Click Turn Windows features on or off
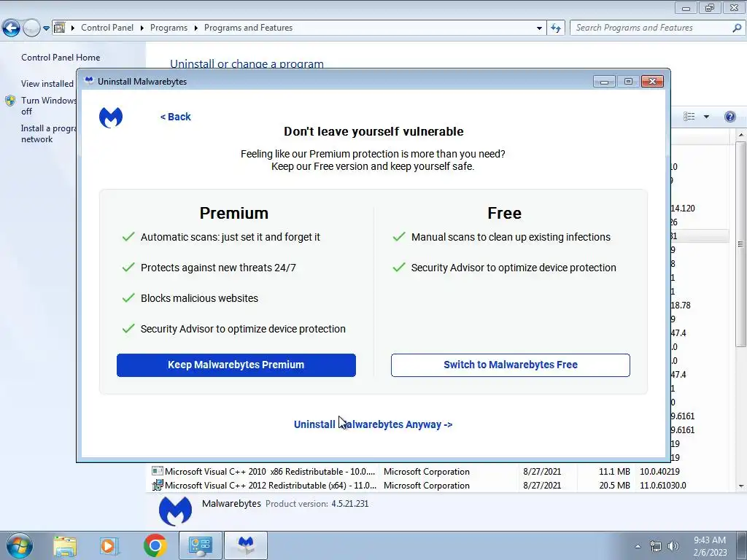The image size is (747, 560). click(49, 106)
